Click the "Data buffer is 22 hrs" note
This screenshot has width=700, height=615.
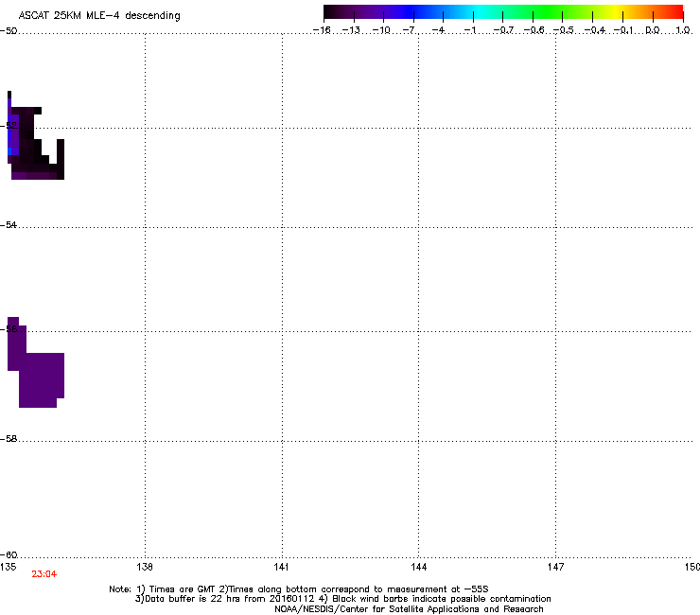tap(225, 599)
